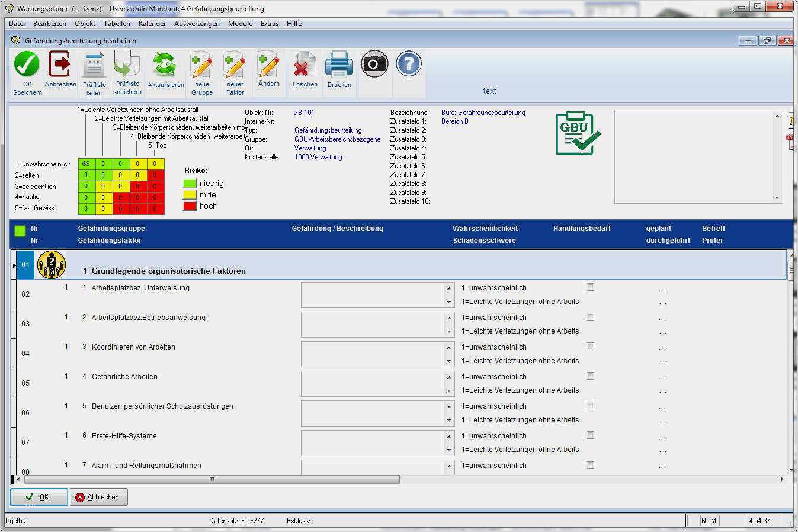Print with the Drucken printer icon
Viewport: 798px width, 532px height.
(339, 65)
